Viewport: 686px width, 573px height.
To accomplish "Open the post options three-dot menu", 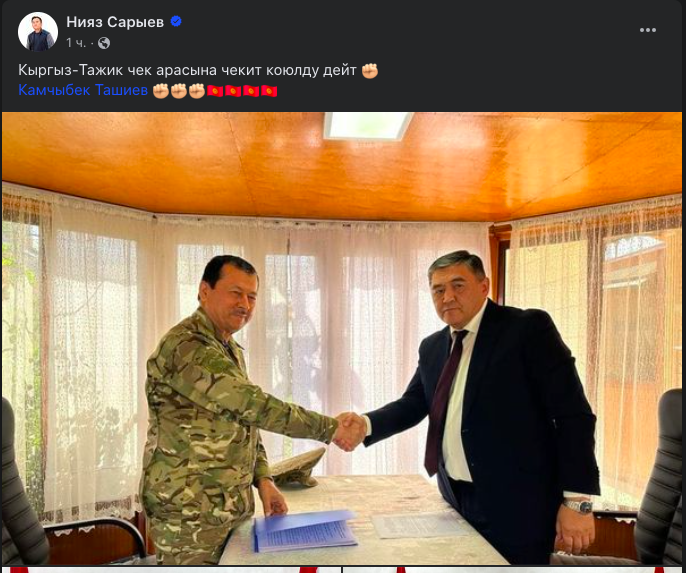I will pyautogui.click(x=648, y=30).
